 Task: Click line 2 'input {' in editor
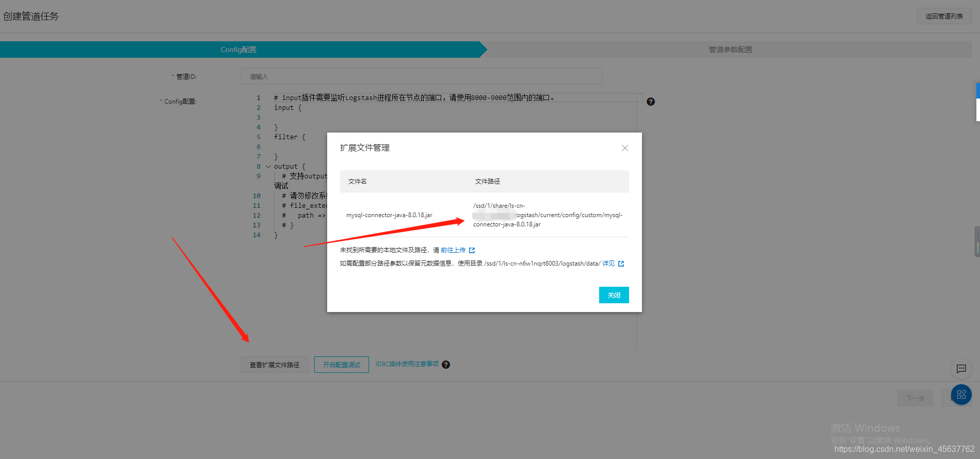click(287, 108)
